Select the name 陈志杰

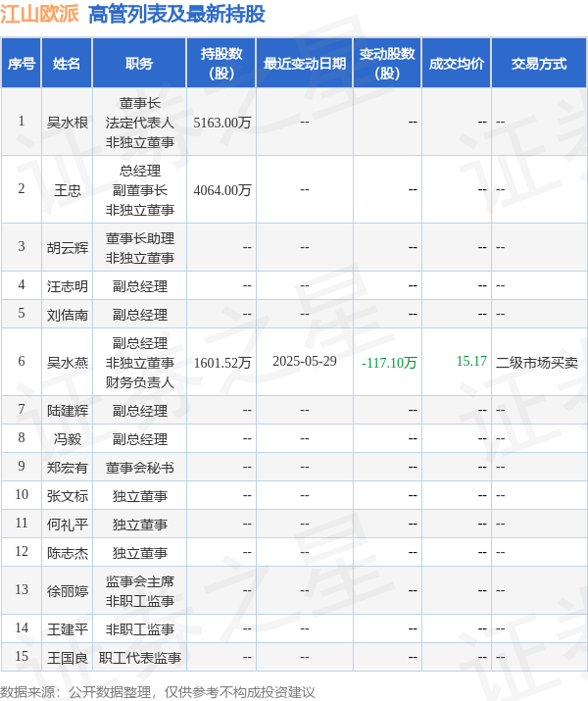[68, 553]
